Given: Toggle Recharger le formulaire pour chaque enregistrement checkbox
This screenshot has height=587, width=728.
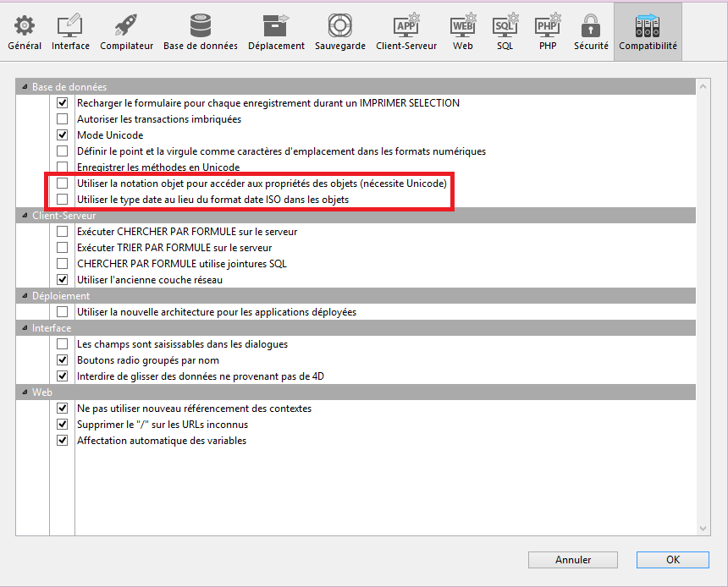Looking at the screenshot, I should click(x=62, y=102).
